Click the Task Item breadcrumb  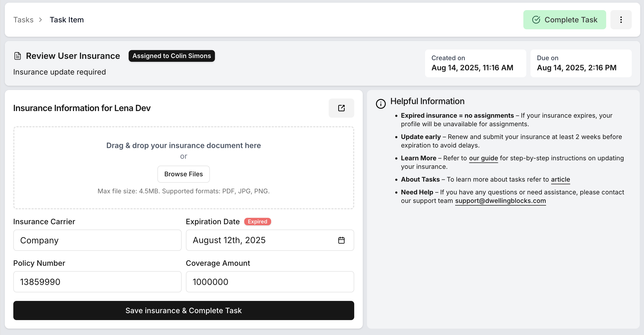point(67,20)
